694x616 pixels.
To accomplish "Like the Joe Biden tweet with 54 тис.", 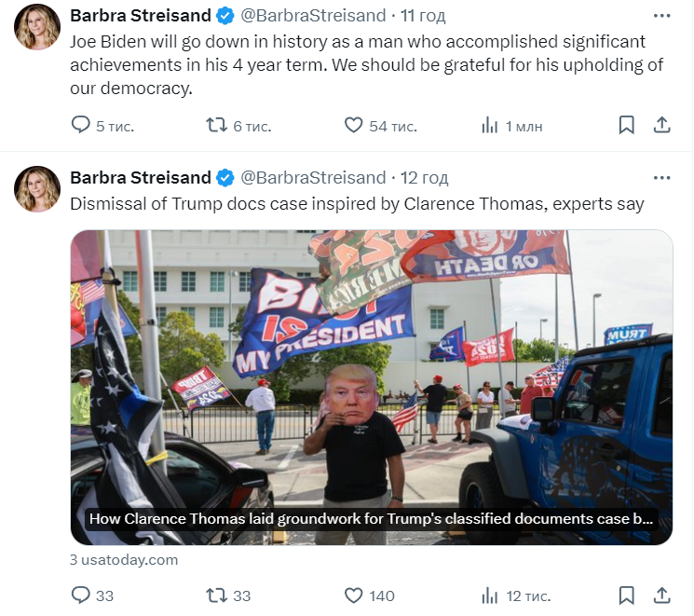I will 353,125.
